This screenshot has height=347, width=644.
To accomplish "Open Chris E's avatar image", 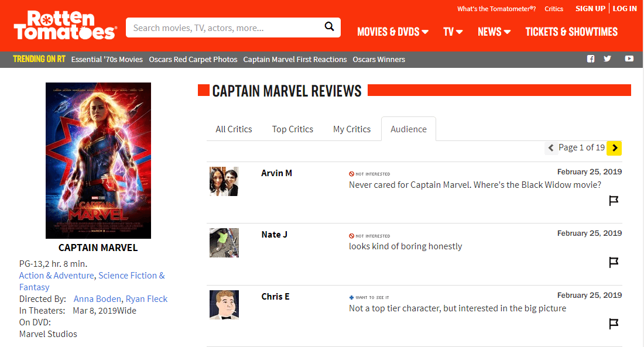I will pyautogui.click(x=224, y=305).
